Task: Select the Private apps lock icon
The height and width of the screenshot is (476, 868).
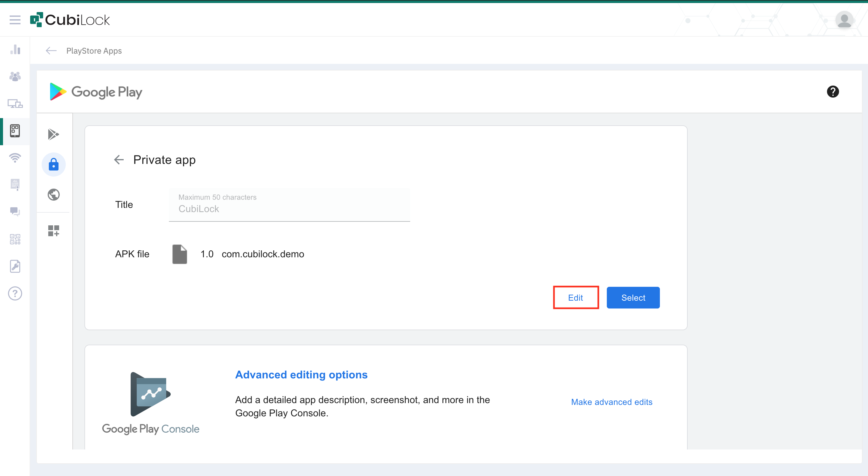Action: 54,164
